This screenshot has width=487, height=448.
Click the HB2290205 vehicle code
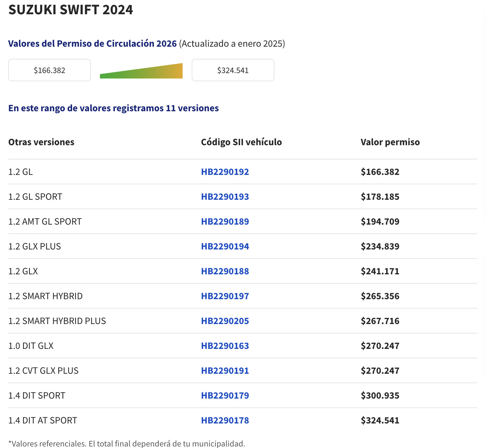tap(225, 321)
